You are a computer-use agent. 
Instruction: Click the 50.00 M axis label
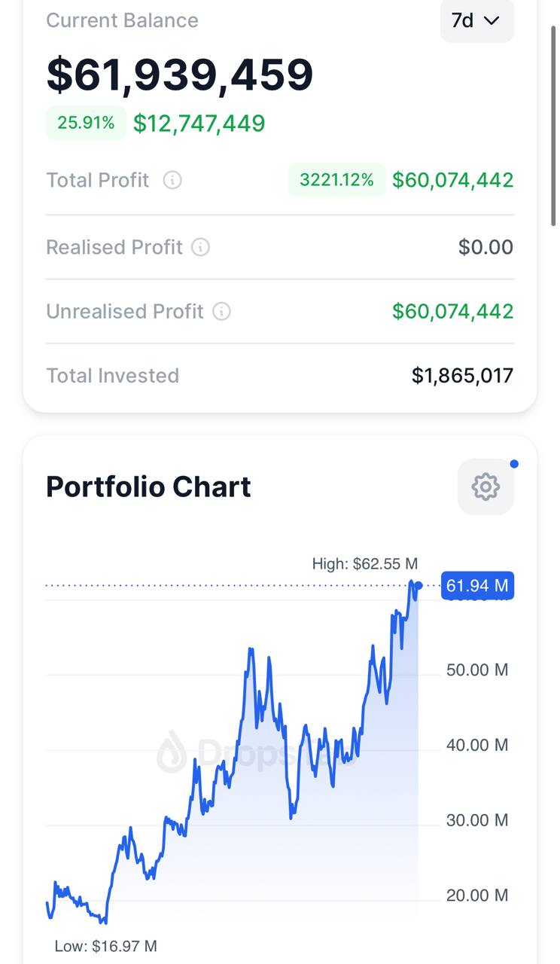coord(477,670)
